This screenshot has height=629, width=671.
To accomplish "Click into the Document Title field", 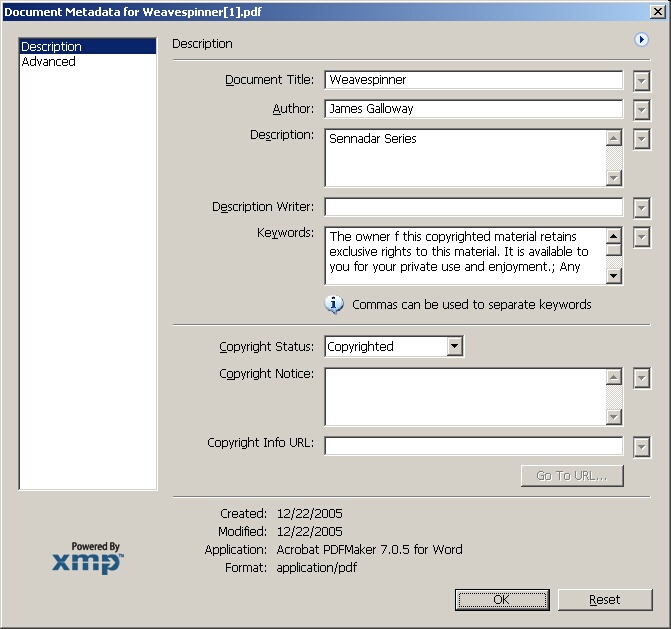I will [x=473, y=80].
